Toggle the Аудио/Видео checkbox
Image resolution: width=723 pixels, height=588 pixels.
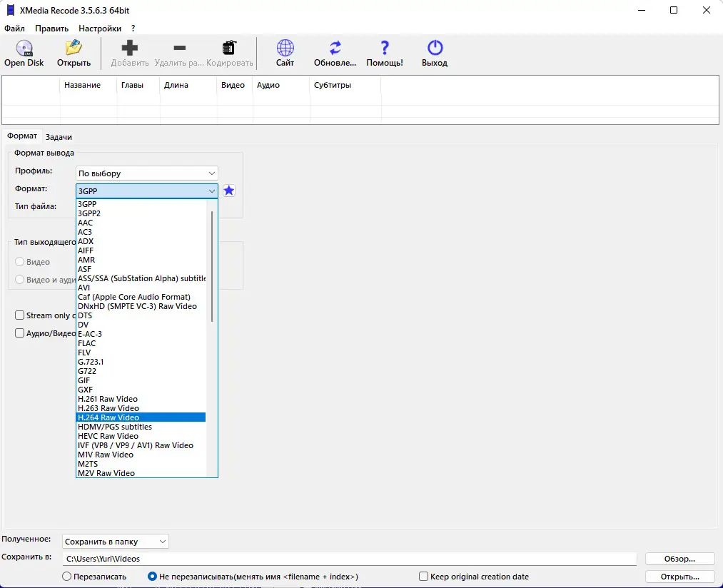pyautogui.click(x=19, y=333)
